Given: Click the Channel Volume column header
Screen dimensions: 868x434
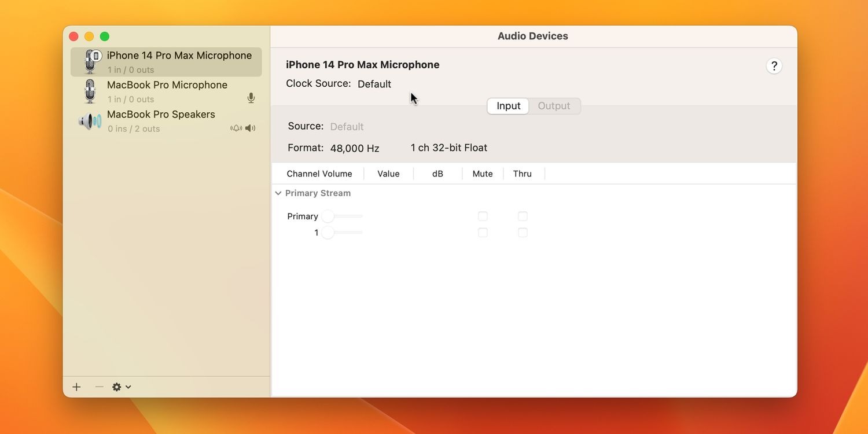Looking at the screenshot, I should 319,174.
